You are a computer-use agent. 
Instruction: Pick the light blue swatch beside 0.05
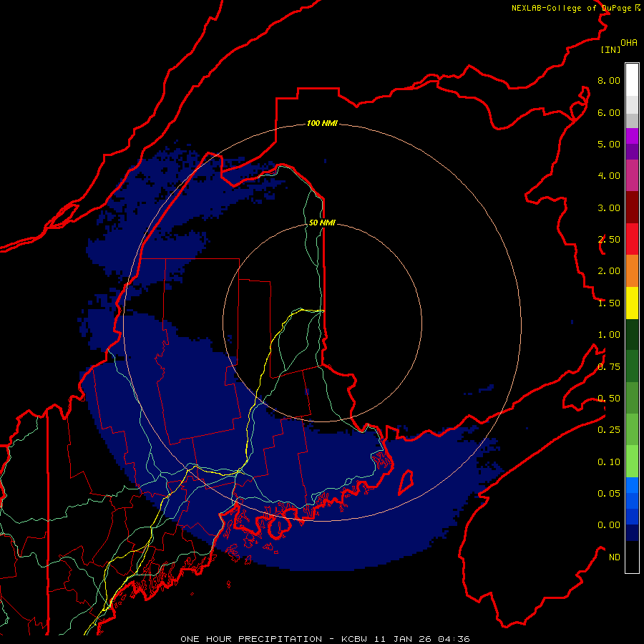tap(632, 485)
